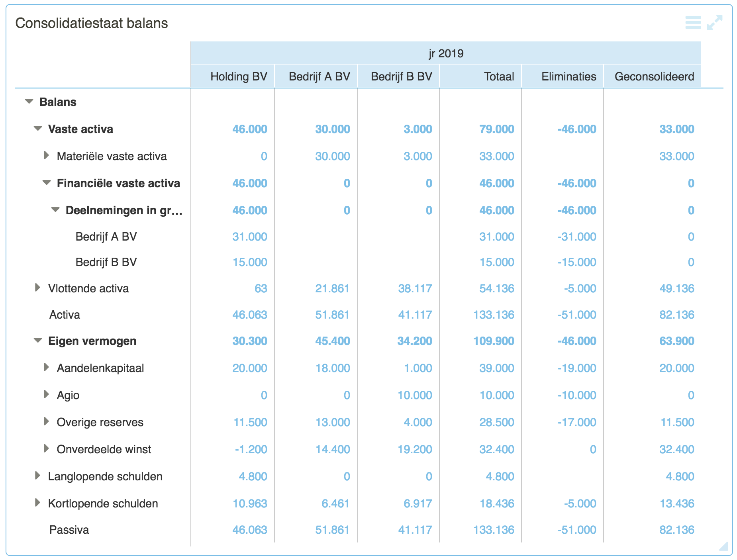This screenshot has height=560, width=737.
Task: Click Overige reserves Bedrijf A value 13.000
Action: (x=333, y=422)
